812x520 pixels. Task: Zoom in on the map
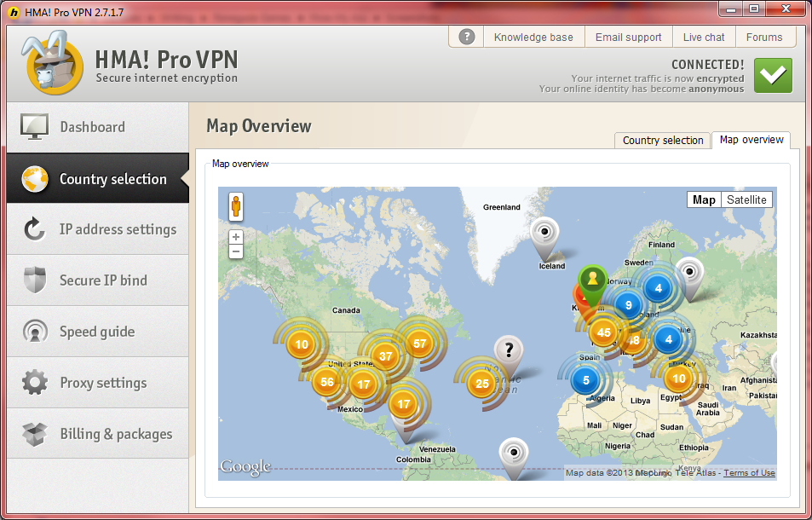click(x=236, y=237)
